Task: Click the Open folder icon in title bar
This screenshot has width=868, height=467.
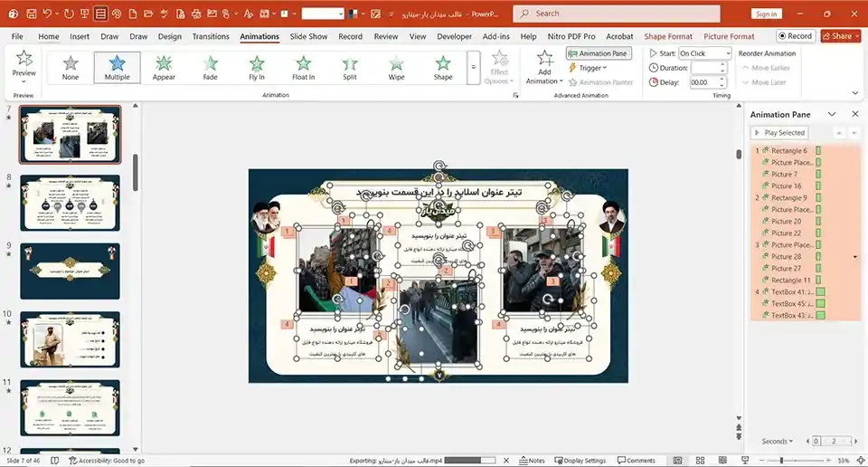Action: click(x=147, y=14)
